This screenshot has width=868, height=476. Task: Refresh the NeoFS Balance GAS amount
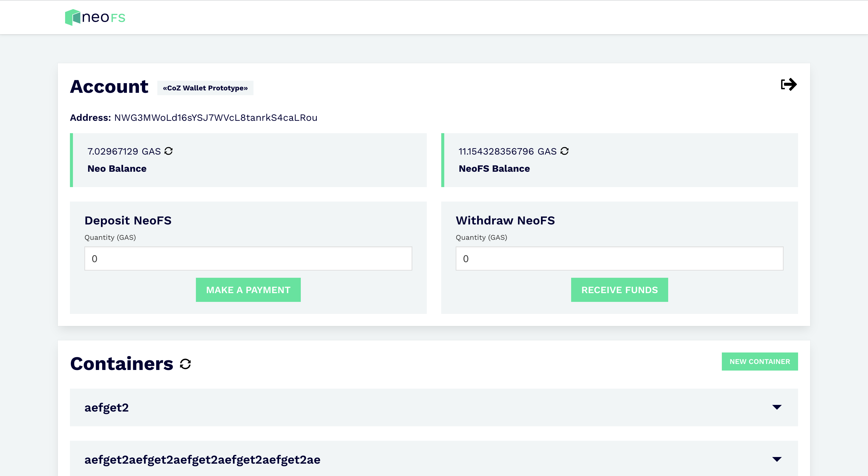pos(565,151)
